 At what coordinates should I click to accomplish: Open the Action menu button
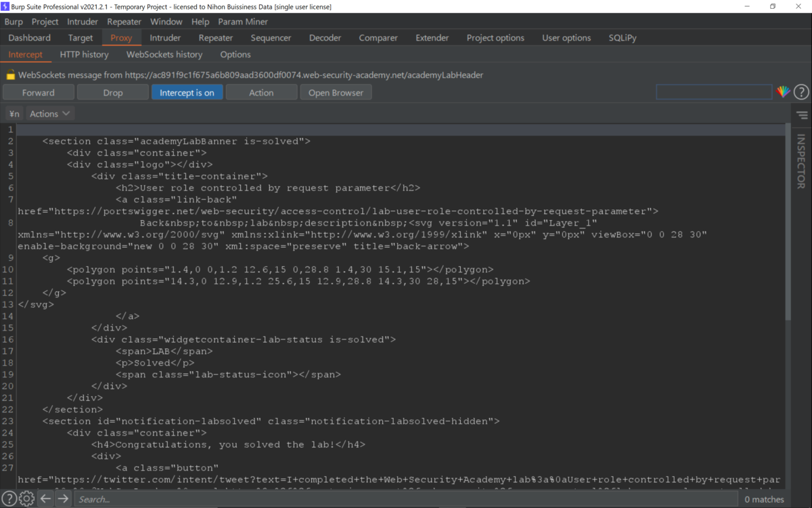[261, 93]
